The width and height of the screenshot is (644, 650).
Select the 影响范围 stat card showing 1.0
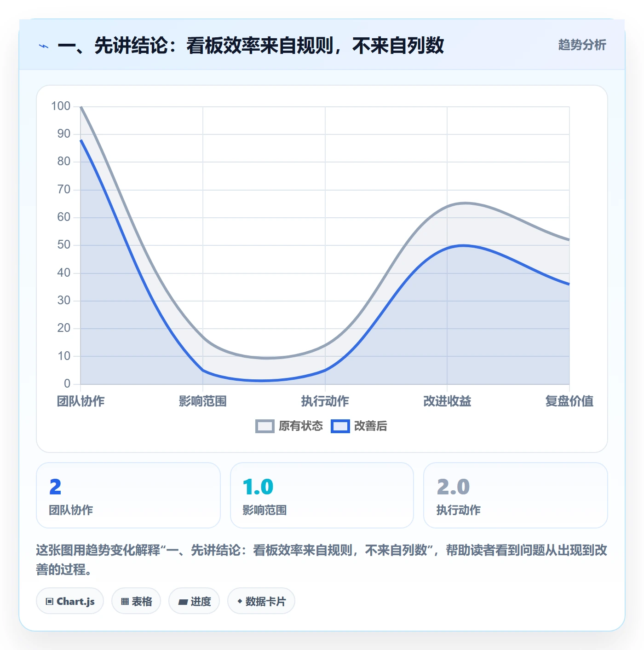pos(322,495)
